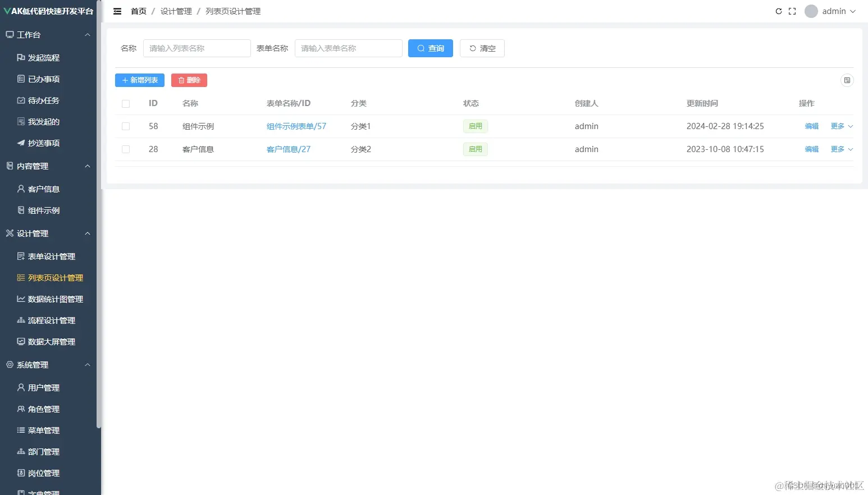Click the 名称 search input field
The width and height of the screenshot is (868, 495).
pyautogui.click(x=197, y=48)
